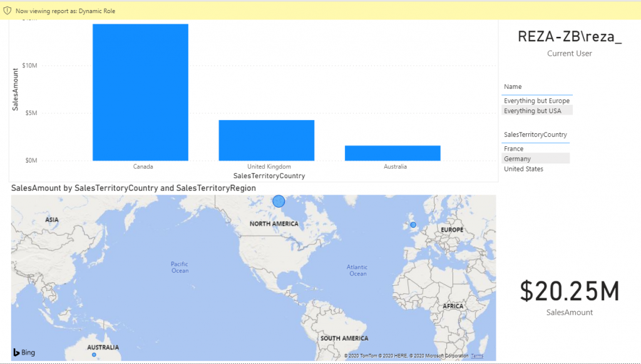641x364 pixels.
Task: Click the 'Now viewing report as: Dynamic Role' banner text
Action: pyautogui.click(x=65, y=11)
